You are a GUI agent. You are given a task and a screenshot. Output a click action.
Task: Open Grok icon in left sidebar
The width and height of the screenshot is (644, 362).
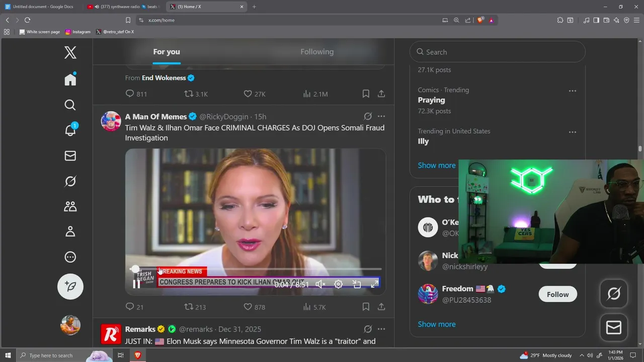coord(70,181)
